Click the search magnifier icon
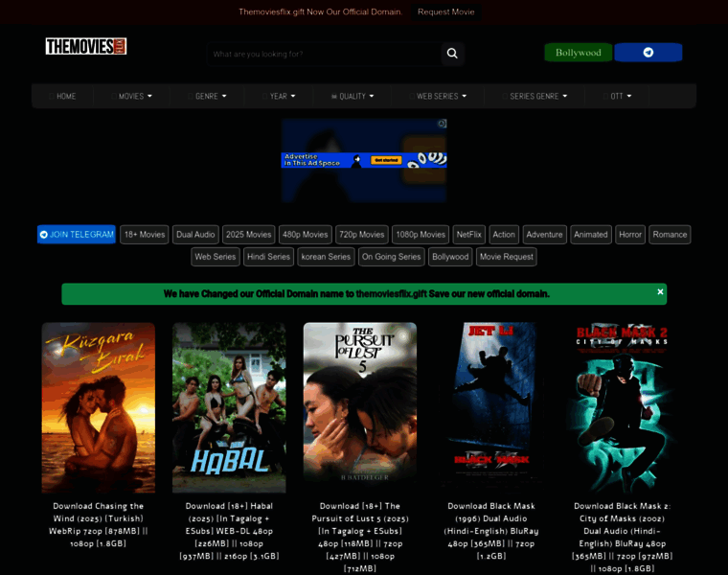The width and height of the screenshot is (728, 575). [x=452, y=54]
